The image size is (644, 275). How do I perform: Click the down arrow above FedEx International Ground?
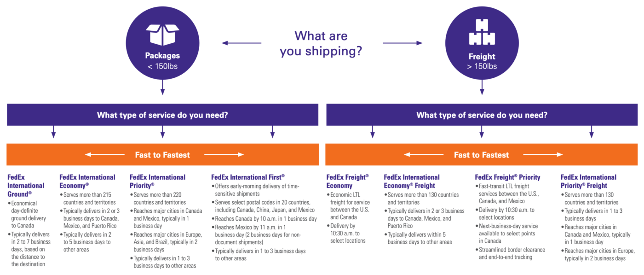pos(53,131)
